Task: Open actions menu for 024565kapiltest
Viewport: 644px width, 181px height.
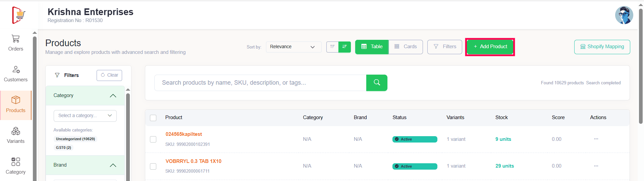Action: coord(596,139)
